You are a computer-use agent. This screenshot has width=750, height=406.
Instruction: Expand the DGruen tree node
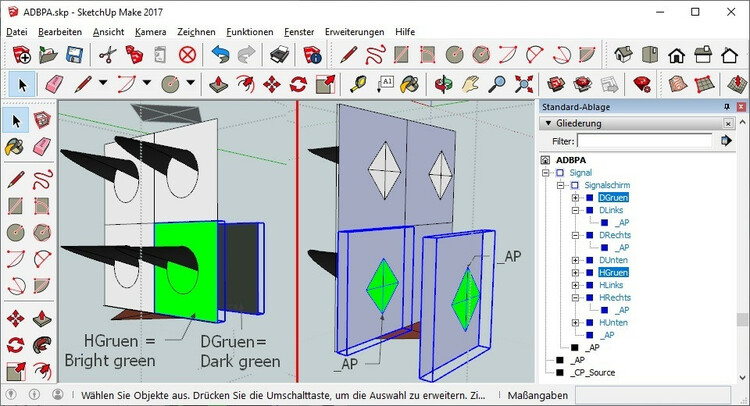[x=575, y=198]
